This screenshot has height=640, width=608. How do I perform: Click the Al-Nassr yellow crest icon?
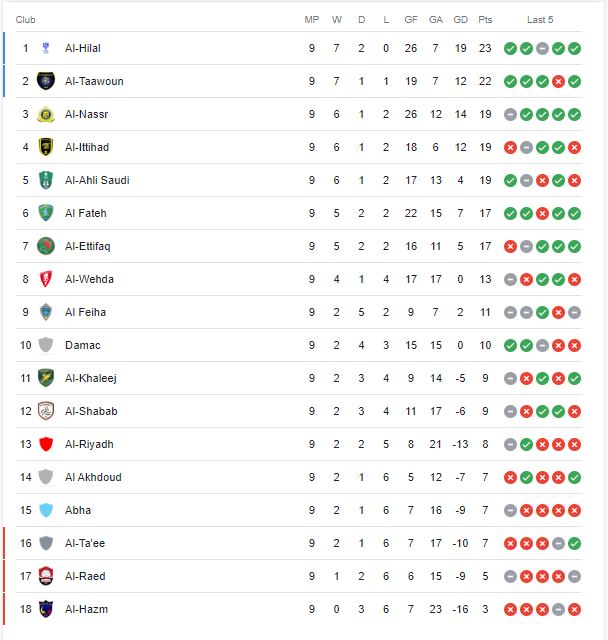tap(45, 114)
